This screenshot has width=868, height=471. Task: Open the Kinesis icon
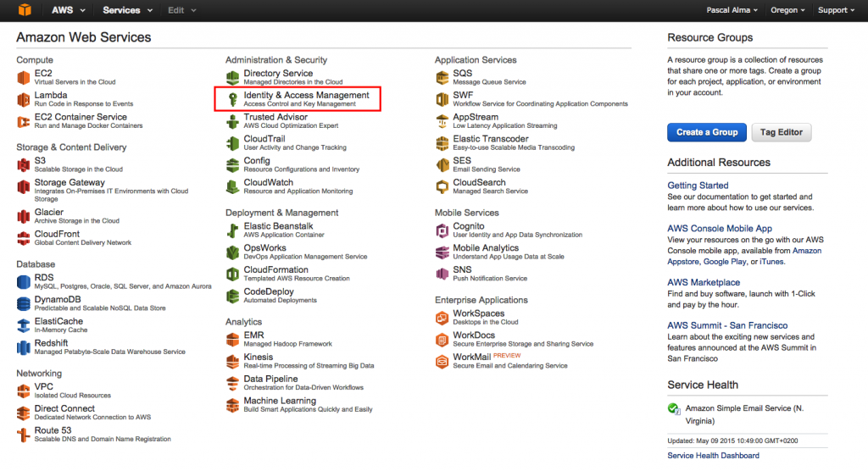(232, 362)
